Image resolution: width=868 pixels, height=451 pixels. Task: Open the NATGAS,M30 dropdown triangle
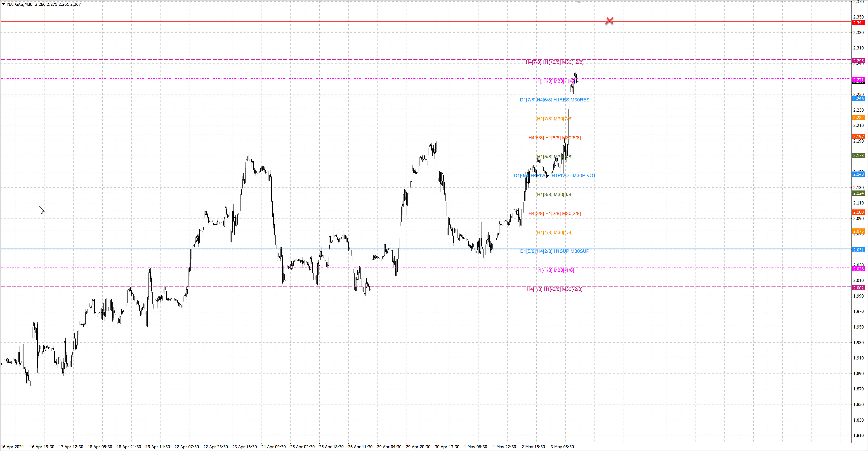coord(3,4)
